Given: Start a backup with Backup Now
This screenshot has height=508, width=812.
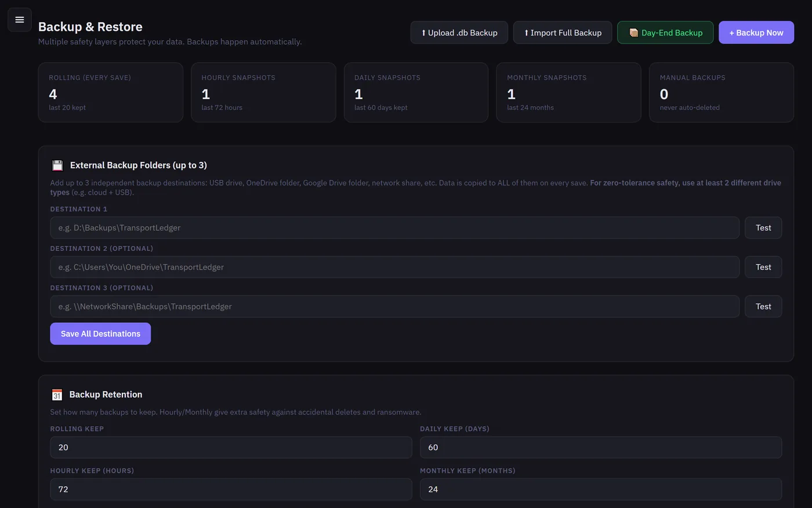Looking at the screenshot, I should (x=756, y=33).
